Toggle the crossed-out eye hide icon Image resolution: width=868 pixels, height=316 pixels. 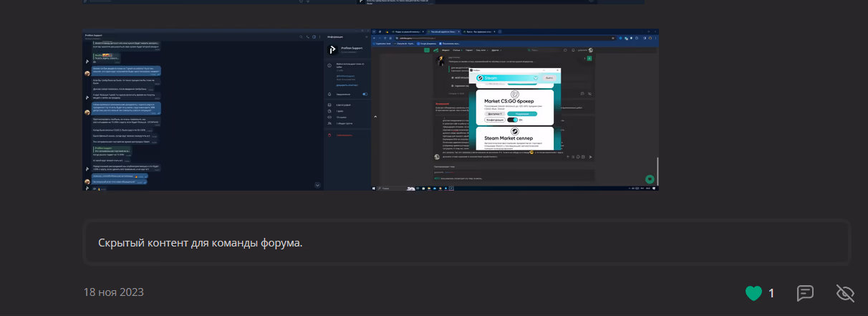click(x=846, y=293)
